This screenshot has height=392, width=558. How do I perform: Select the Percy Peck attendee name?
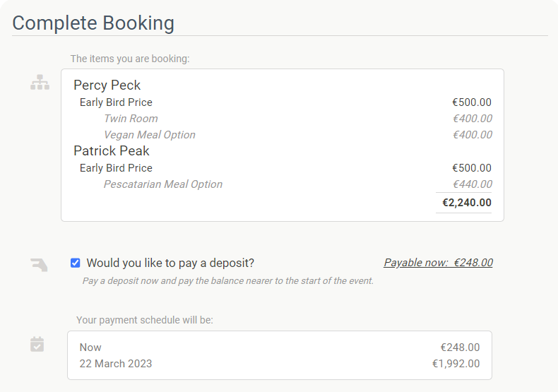[107, 85]
